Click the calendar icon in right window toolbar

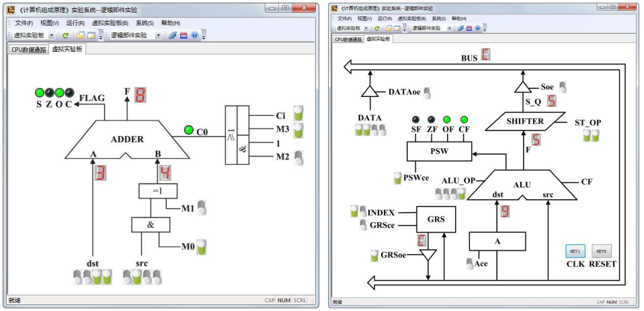(469, 28)
